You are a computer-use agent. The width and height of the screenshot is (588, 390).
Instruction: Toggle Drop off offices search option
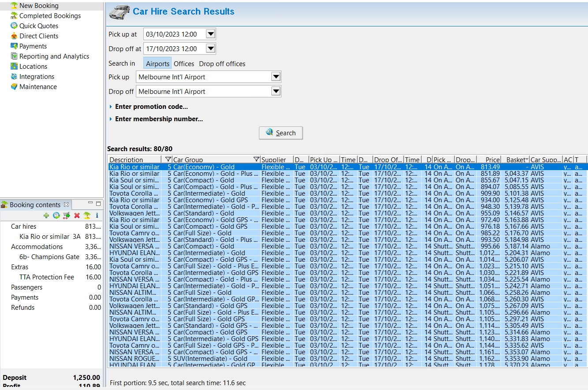[222, 63]
